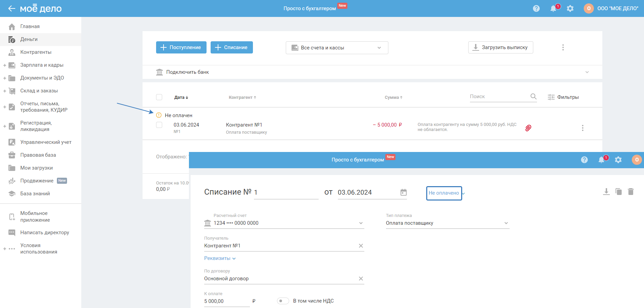Screen dimensions: 644x308
Task: Open settings gear in the top page header
Action: (x=570, y=8)
